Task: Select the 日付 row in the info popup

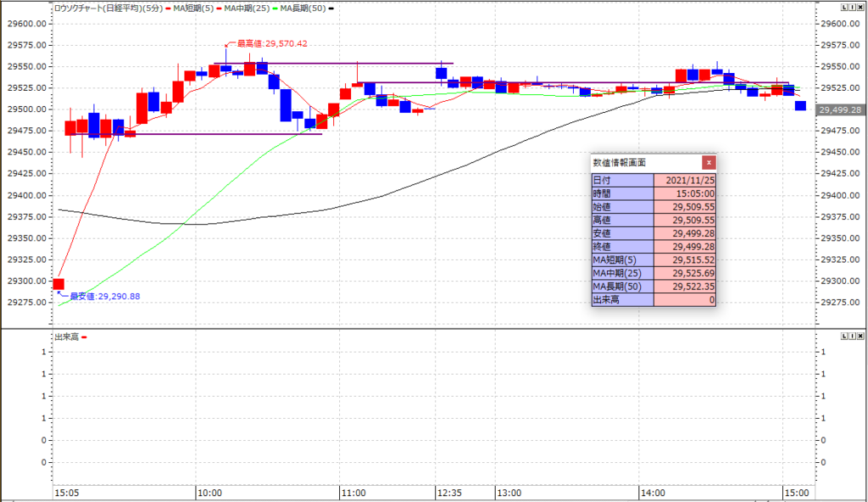Action: coord(654,180)
